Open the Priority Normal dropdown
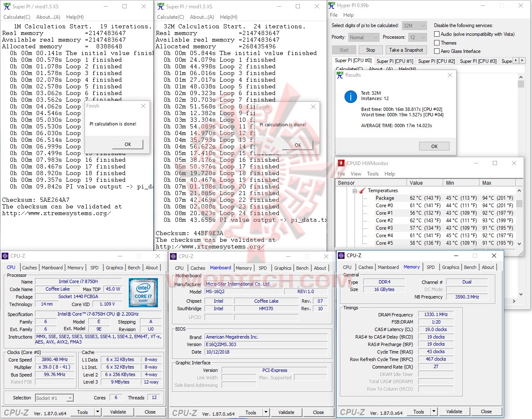Screen dimensions: 532x419 pyautogui.click(x=364, y=37)
